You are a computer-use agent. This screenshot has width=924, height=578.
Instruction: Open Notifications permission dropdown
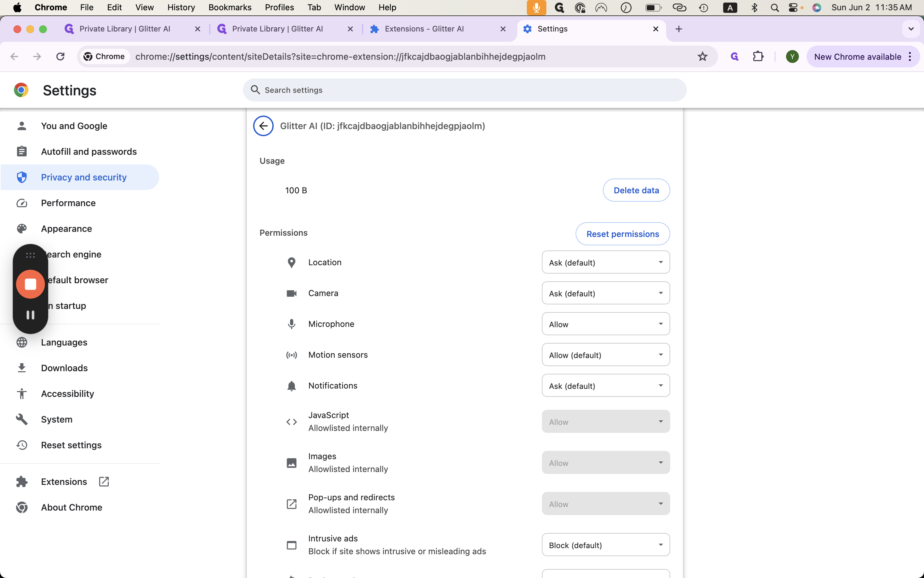605,385
